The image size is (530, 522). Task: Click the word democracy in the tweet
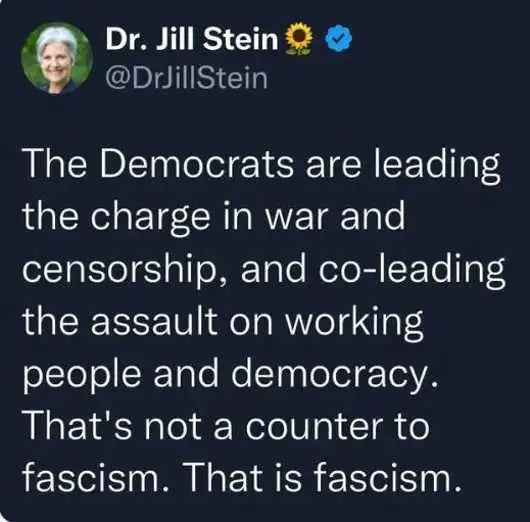(334, 377)
